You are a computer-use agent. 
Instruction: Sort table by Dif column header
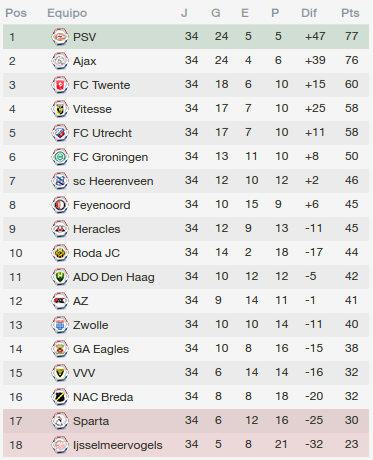tap(309, 13)
